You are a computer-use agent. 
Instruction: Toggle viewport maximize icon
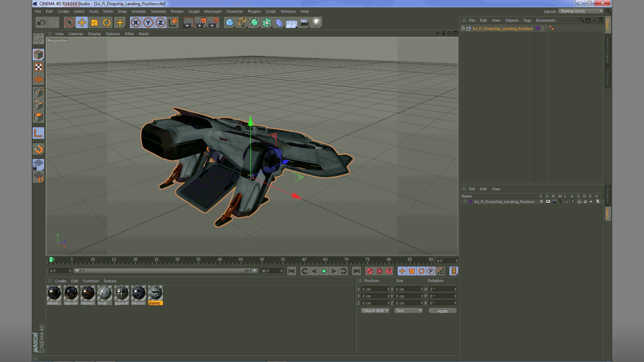coord(455,33)
